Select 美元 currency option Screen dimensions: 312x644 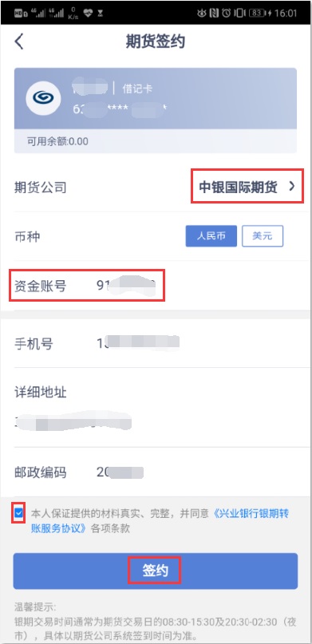(x=263, y=236)
